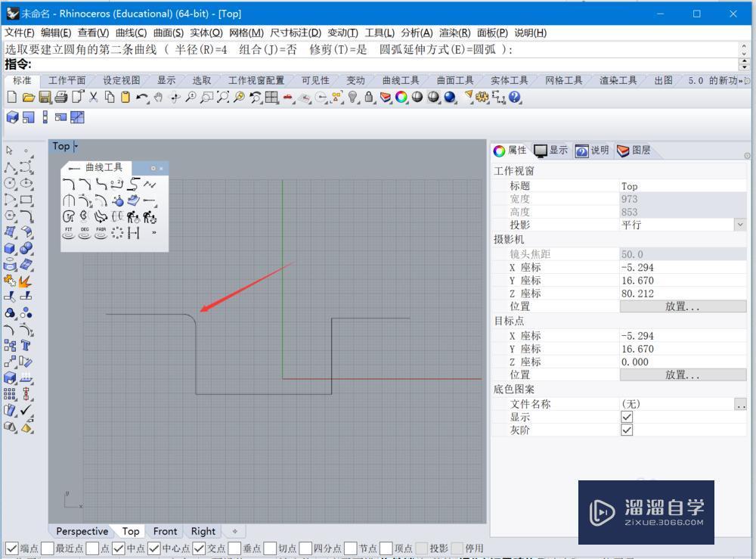Click in the 指令 command input field
Viewport: 756px width, 559px height.
pyautogui.click(x=385, y=64)
